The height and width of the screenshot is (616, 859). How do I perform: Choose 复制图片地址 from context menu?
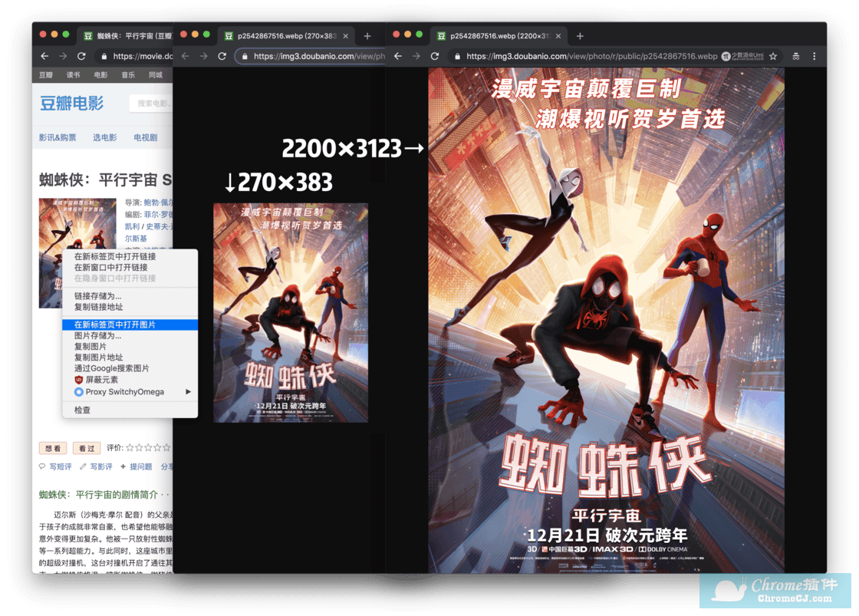click(x=130, y=357)
